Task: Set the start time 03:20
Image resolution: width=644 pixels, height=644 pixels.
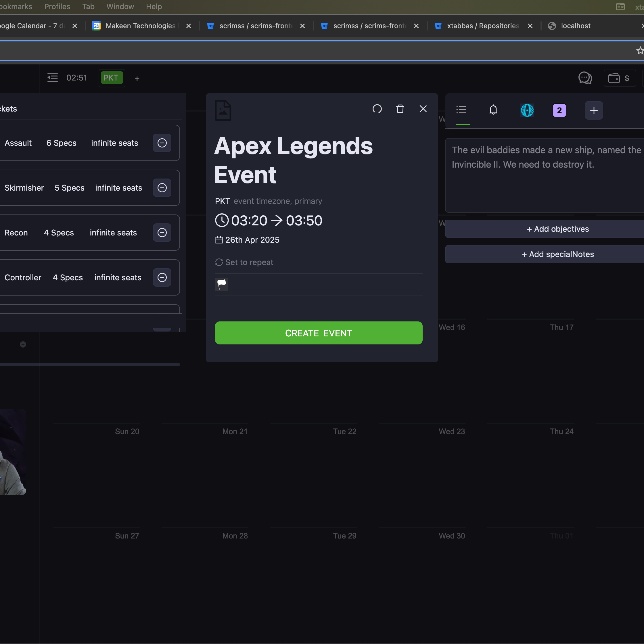Action: (249, 220)
